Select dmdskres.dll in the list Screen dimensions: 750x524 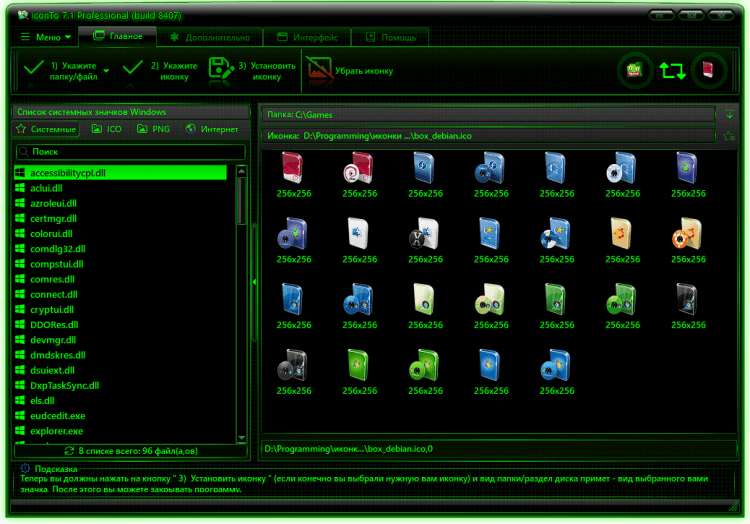(x=121, y=355)
